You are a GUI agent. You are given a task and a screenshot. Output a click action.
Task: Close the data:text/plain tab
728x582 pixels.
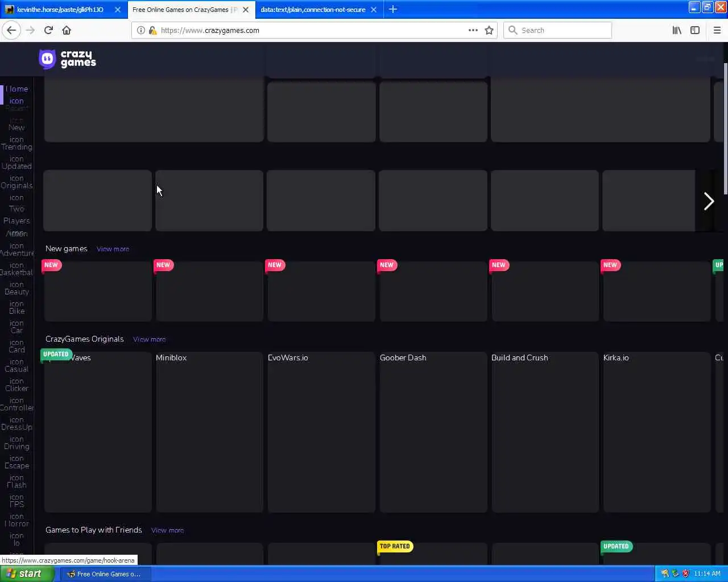(374, 10)
